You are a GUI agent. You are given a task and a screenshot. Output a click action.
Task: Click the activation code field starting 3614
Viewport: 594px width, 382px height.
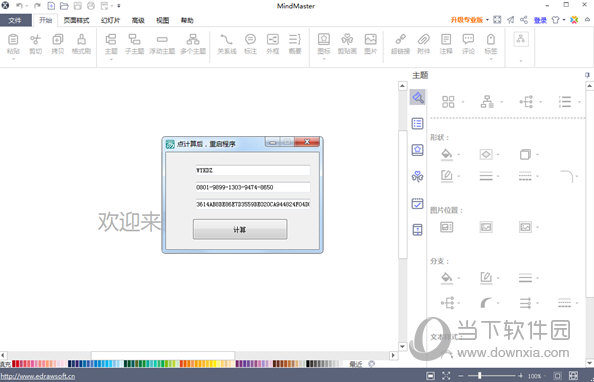coord(253,205)
